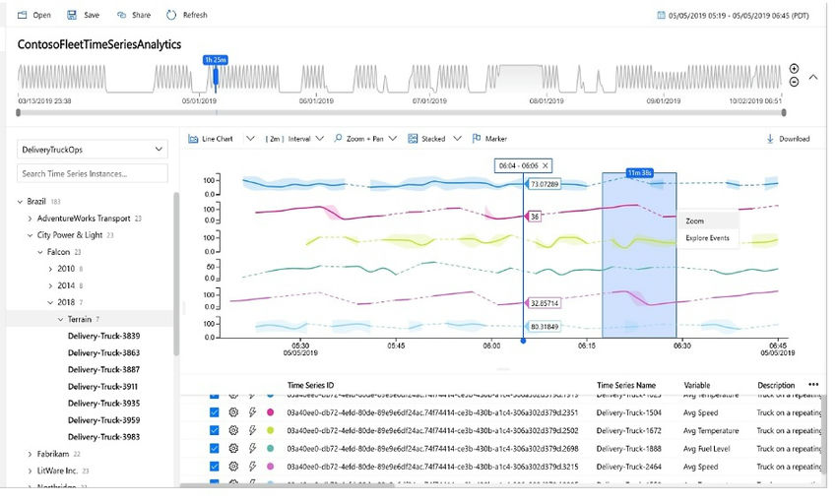Uncheck the Delivery-Truck-1504 row checkbox

point(214,412)
